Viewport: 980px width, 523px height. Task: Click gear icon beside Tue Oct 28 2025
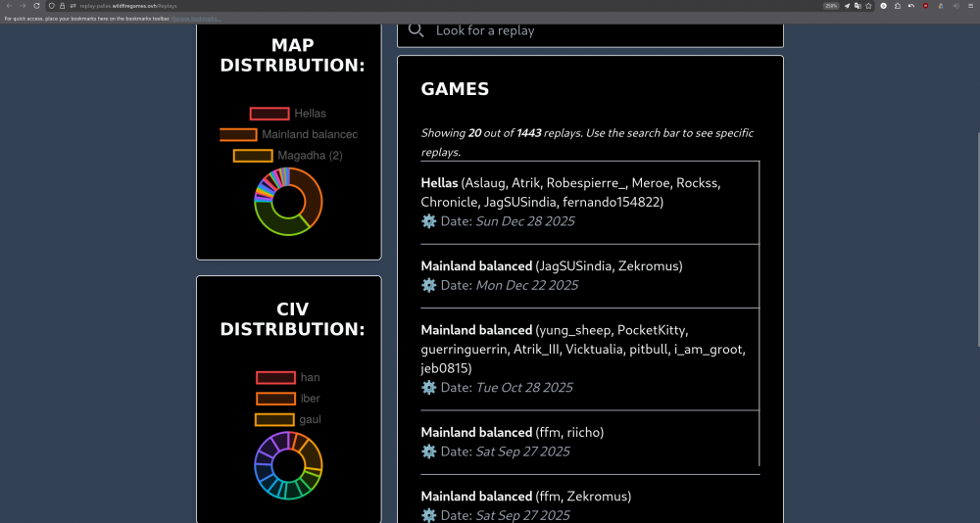pos(428,388)
